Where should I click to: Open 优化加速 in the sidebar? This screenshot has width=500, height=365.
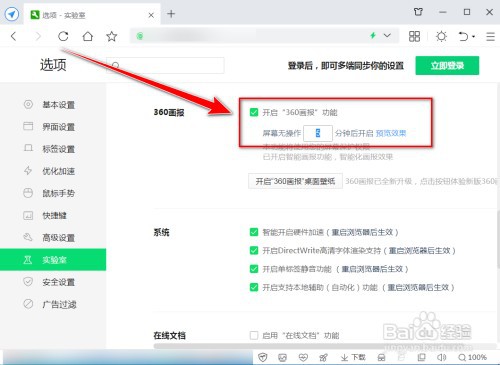[53, 171]
